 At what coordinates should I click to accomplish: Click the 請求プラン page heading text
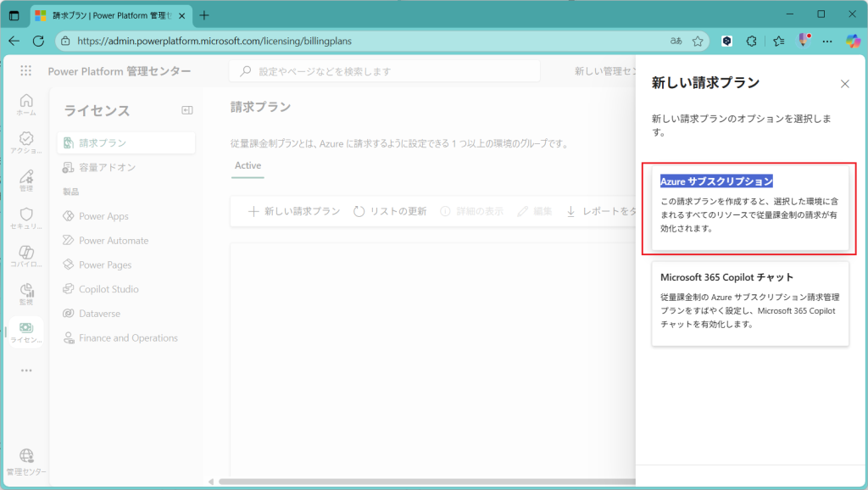(261, 107)
